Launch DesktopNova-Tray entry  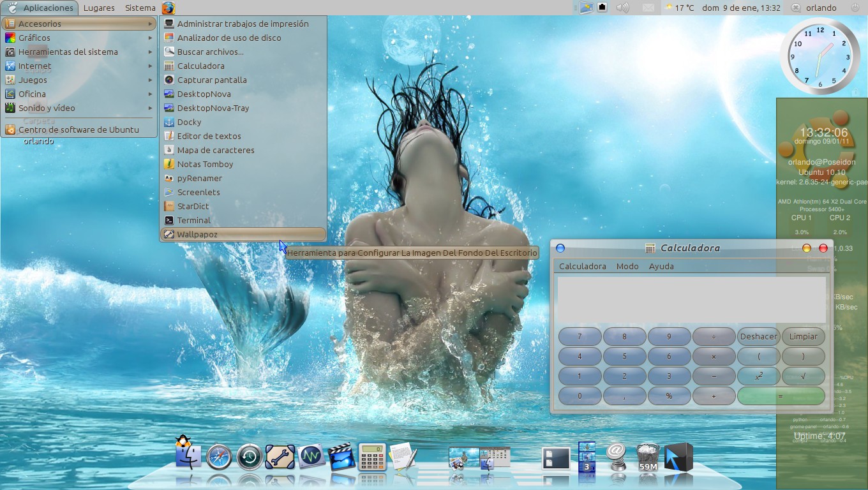[243, 108]
